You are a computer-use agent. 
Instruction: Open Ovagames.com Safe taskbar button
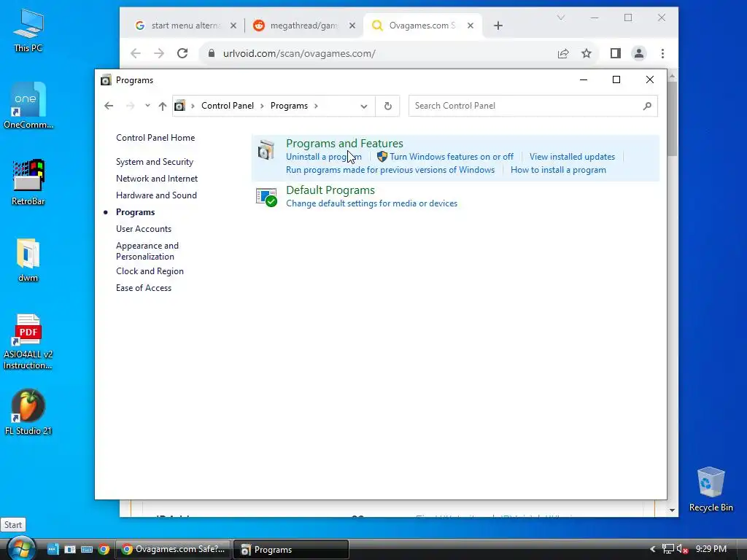(174, 550)
